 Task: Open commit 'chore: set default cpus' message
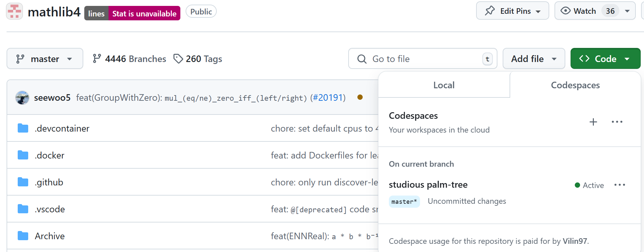[325, 128]
